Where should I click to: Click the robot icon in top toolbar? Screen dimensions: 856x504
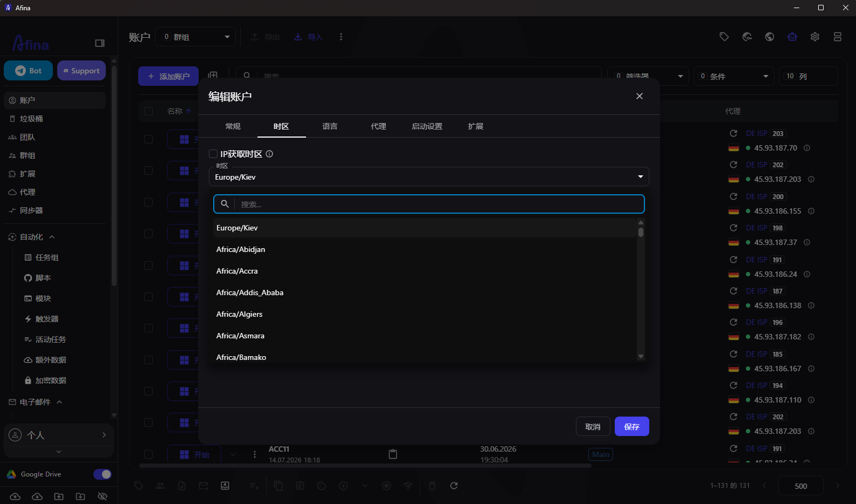coord(792,37)
